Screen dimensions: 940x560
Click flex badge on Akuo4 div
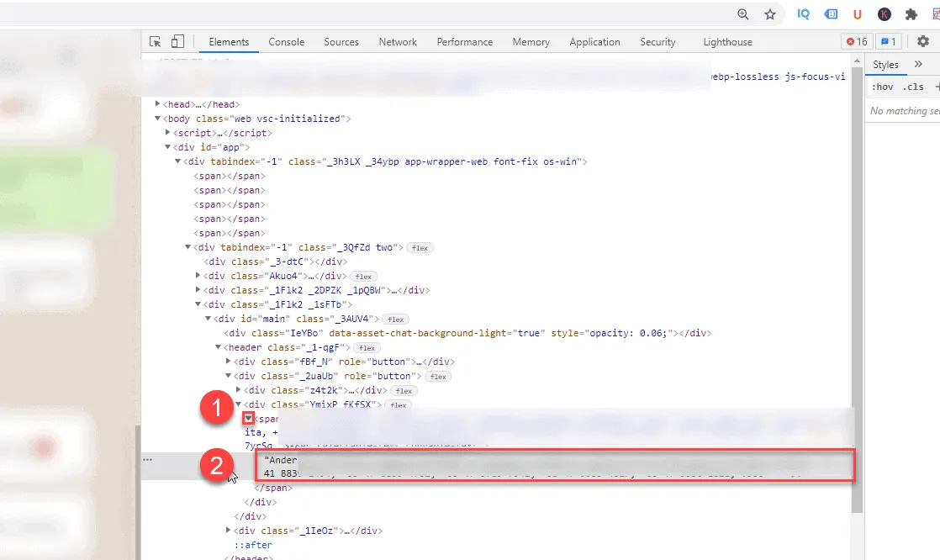coord(363,277)
